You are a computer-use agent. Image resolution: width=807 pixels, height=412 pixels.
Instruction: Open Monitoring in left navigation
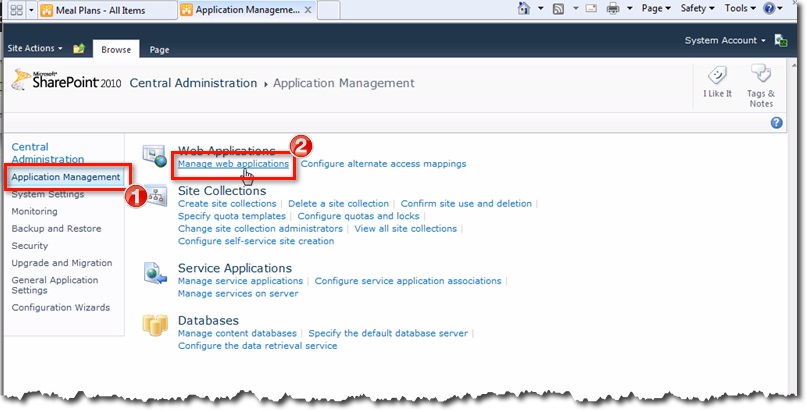coord(34,211)
